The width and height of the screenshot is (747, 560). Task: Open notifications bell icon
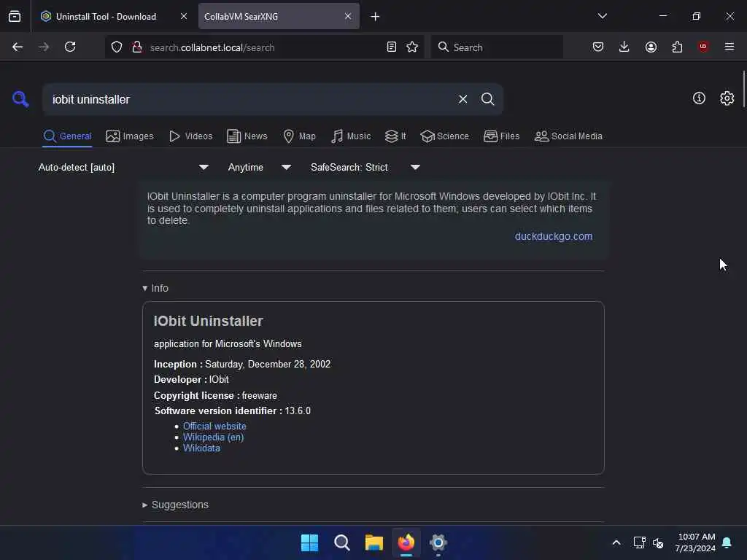727,542
